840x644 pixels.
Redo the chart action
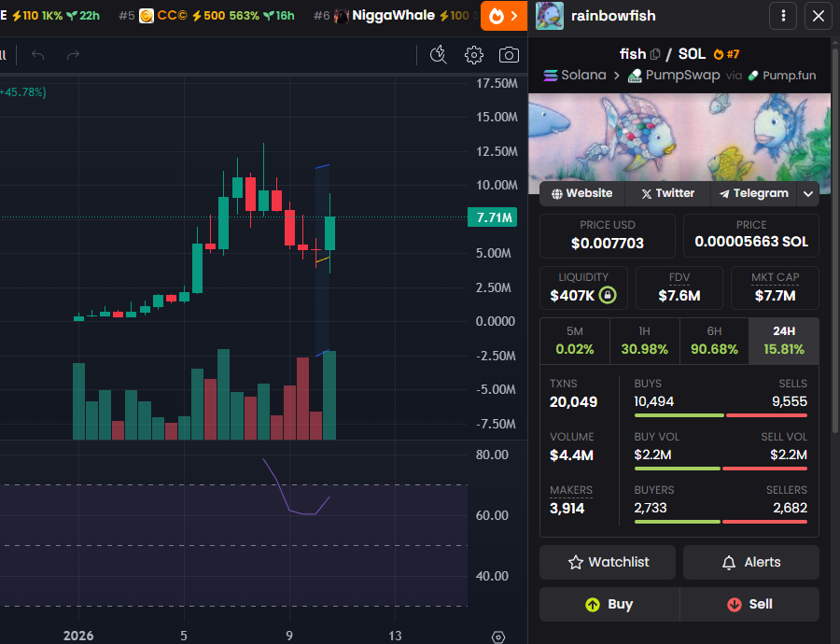tap(73, 55)
